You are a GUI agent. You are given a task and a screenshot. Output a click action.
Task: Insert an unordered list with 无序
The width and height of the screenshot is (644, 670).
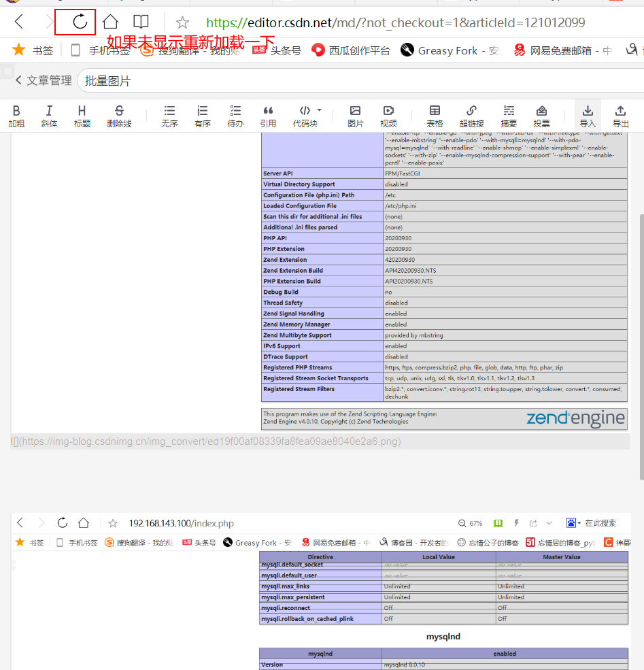pyautogui.click(x=169, y=116)
